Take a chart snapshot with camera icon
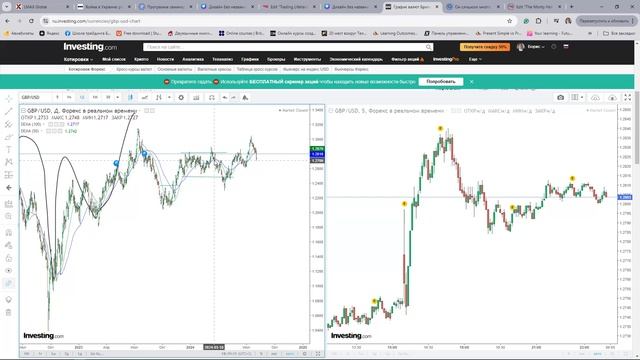Screen dimensions: 640x360 tap(560, 98)
